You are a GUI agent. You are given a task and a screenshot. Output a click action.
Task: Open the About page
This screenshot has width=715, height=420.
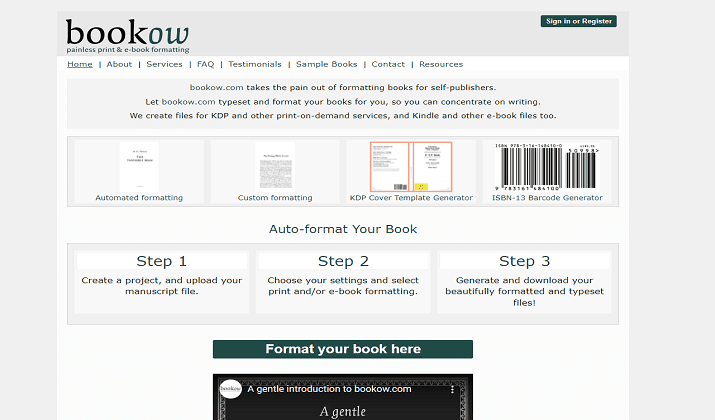tap(119, 64)
